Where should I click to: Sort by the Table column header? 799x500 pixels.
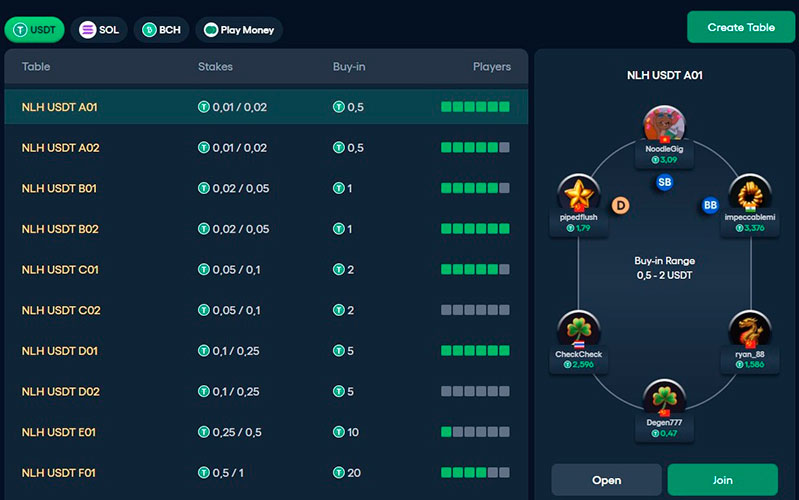[x=36, y=67]
